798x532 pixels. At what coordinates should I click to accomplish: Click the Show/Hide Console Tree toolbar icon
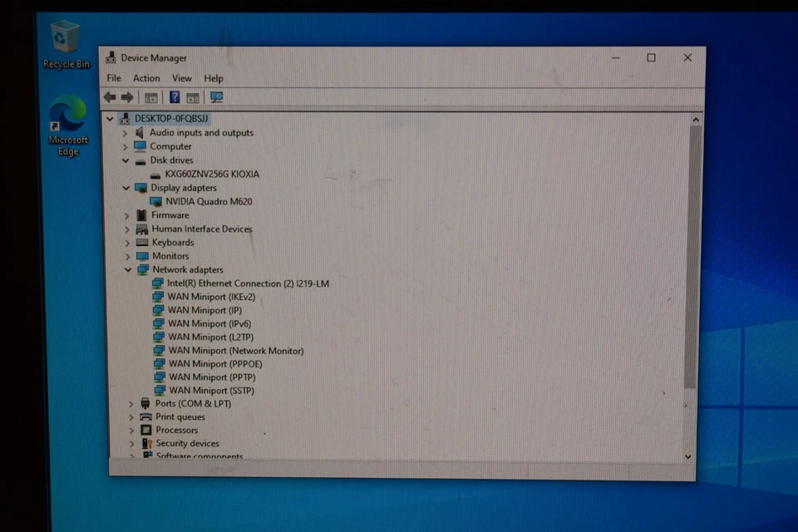151,97
